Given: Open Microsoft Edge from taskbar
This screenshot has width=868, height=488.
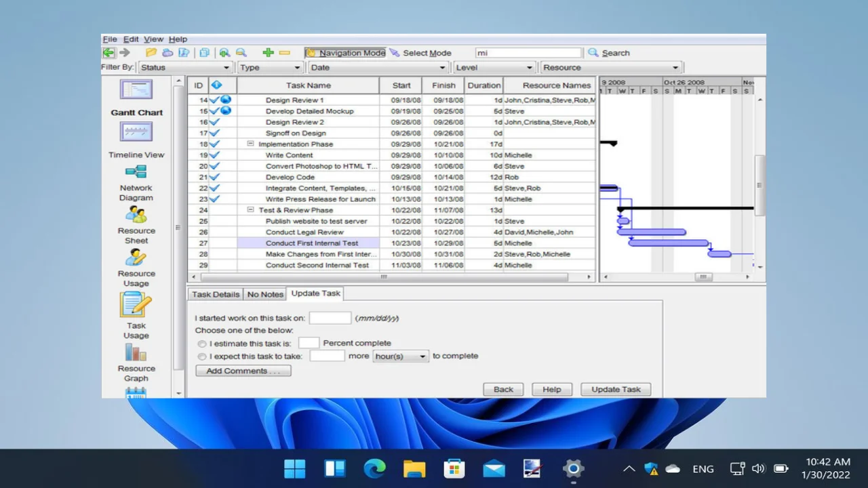Looking at the screenshot, I should point(374,468).
